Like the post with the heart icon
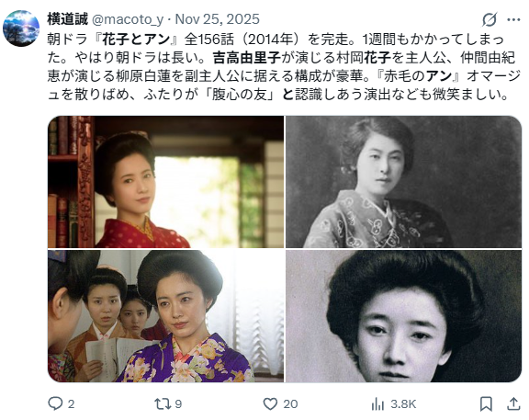The image size is (529, 420). click(270, 403)
